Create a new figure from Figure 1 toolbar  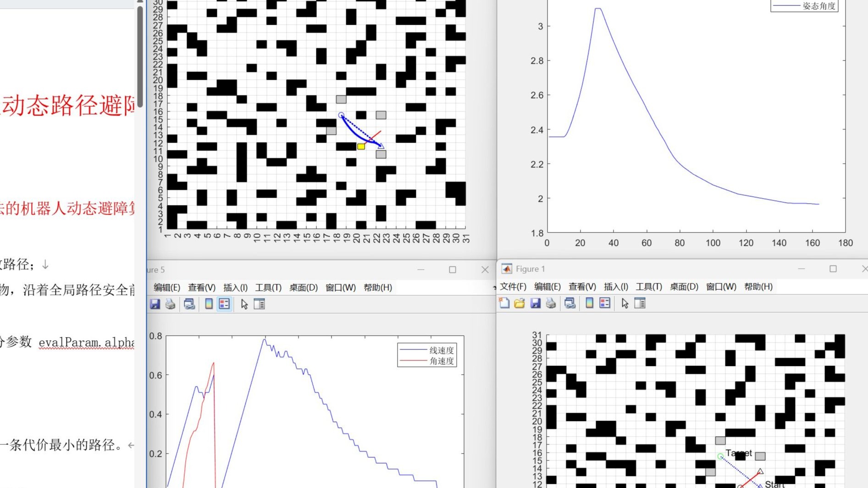[x=504, y=303]
